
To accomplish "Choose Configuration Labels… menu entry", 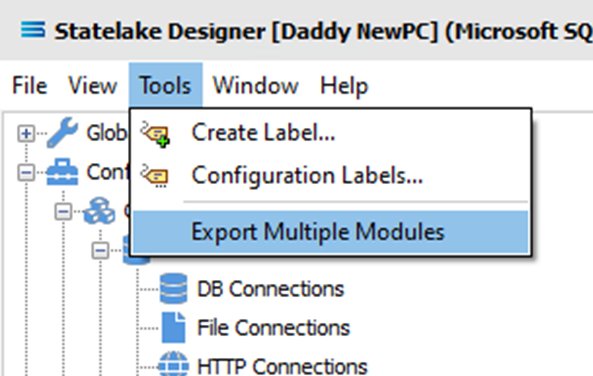I will tap(330, 176).
